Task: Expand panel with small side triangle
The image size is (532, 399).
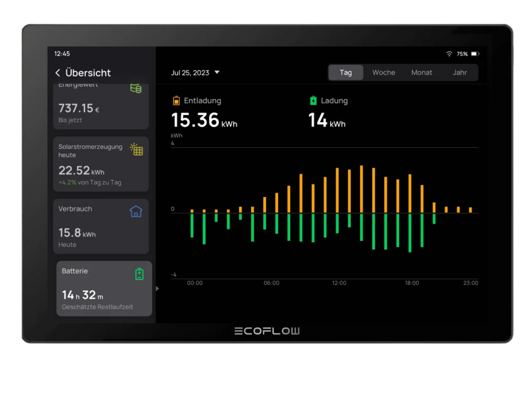Action: point(157,289)
